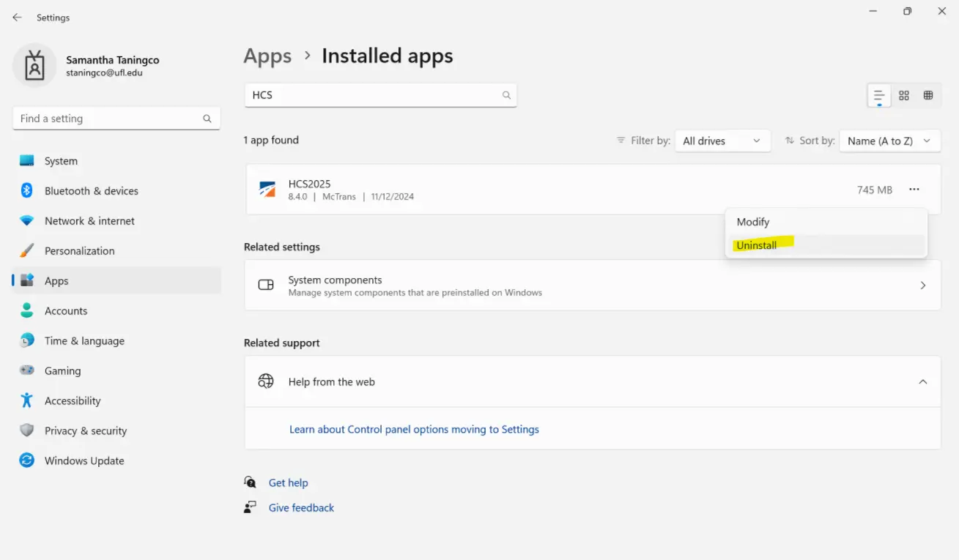Image resolution: width=959 pixels, height=560 pixels.
Task: Collapse the Help from the web section
Action: tap(922, 382)
